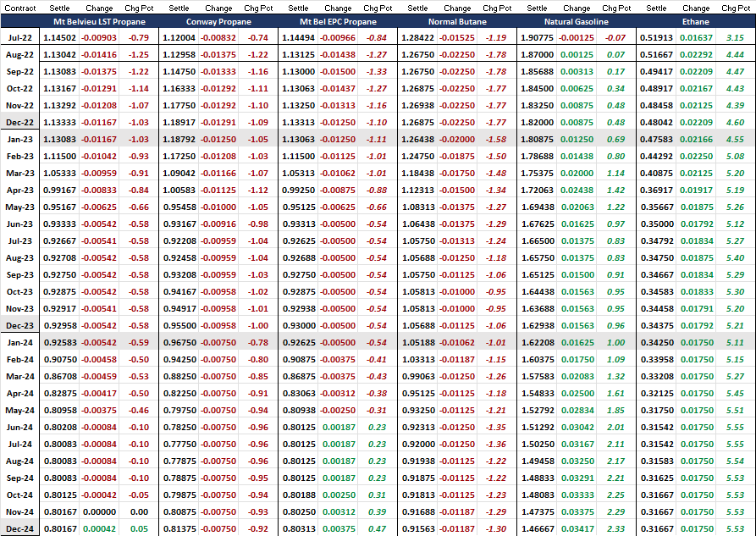This screenshot has width=756, height=536.
Task: Select Dec-22 Conway settle 1.18917
Action: pos(179,123)
